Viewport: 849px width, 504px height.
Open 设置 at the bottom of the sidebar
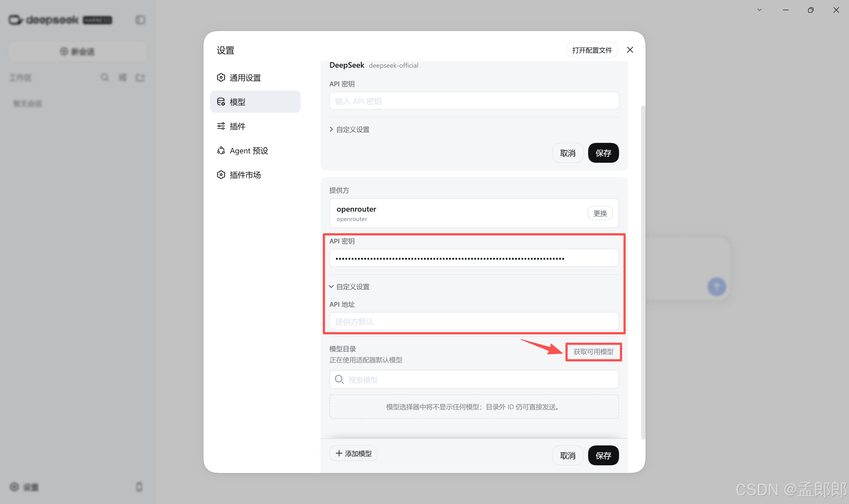(x=24, y=487)
